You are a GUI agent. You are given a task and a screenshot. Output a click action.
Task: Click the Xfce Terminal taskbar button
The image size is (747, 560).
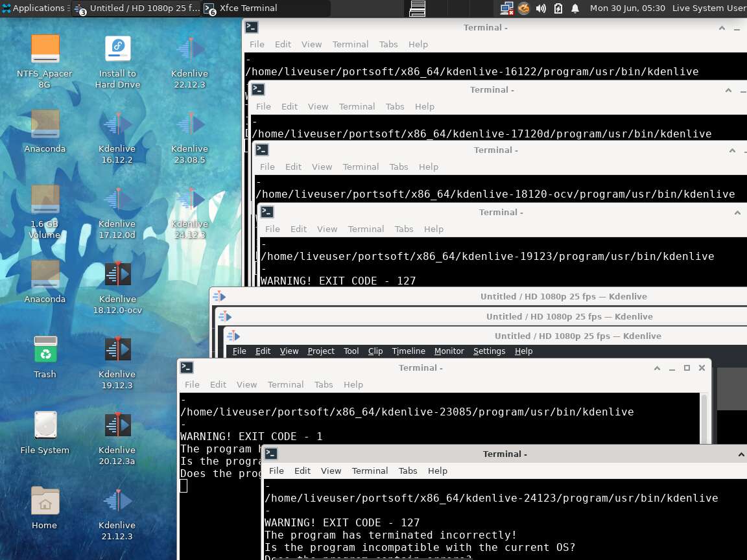point(266,8)
